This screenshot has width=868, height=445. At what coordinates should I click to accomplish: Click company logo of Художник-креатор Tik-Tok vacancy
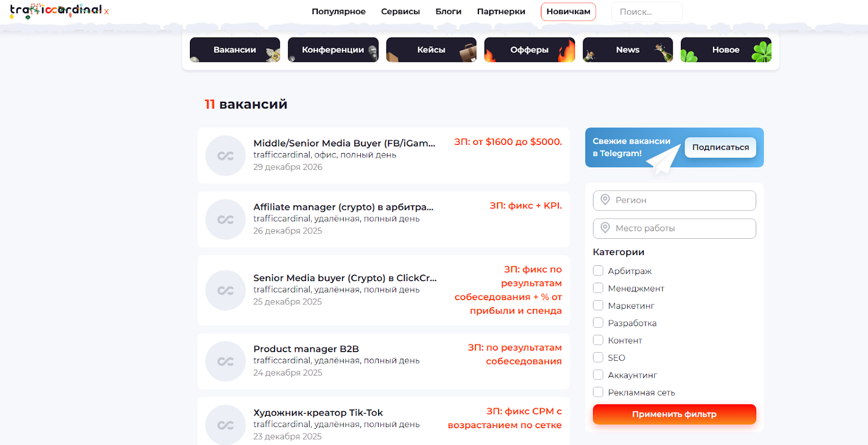coord(226,425)
